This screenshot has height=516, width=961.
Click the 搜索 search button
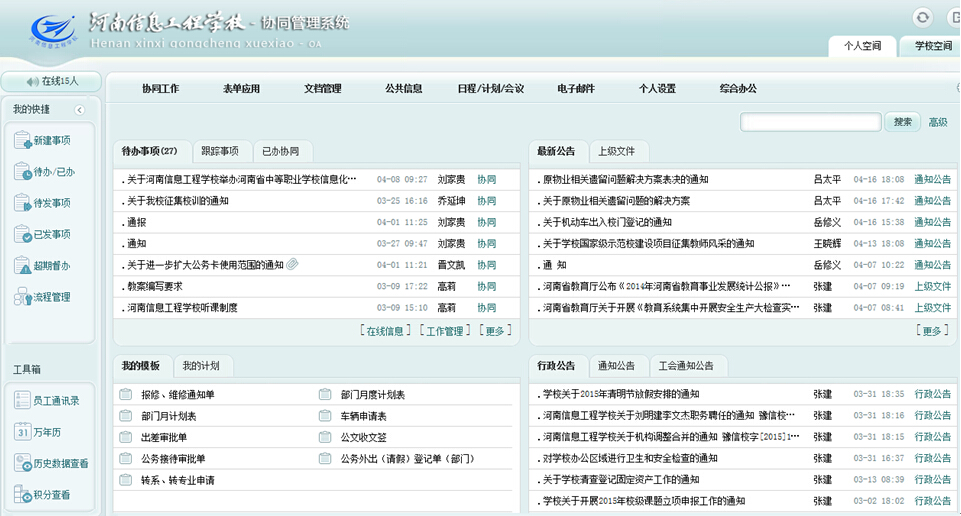[902, 122]
